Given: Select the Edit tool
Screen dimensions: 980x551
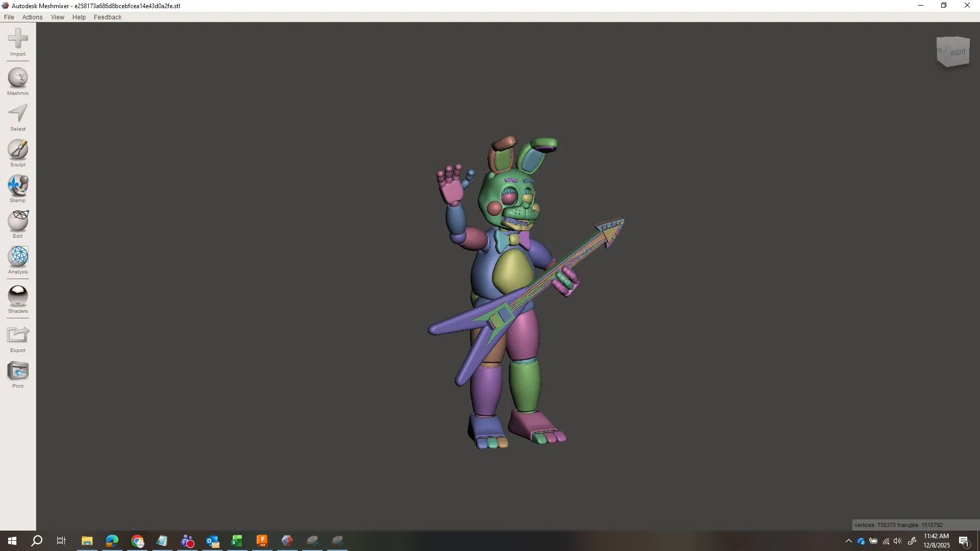Looking at the screenshot, I should click(17, 223).
